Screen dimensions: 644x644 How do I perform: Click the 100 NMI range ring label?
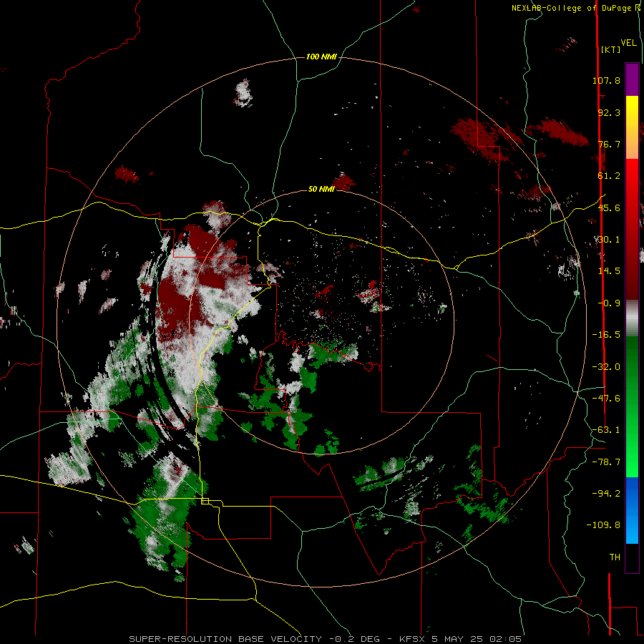(x=321, y=57)
